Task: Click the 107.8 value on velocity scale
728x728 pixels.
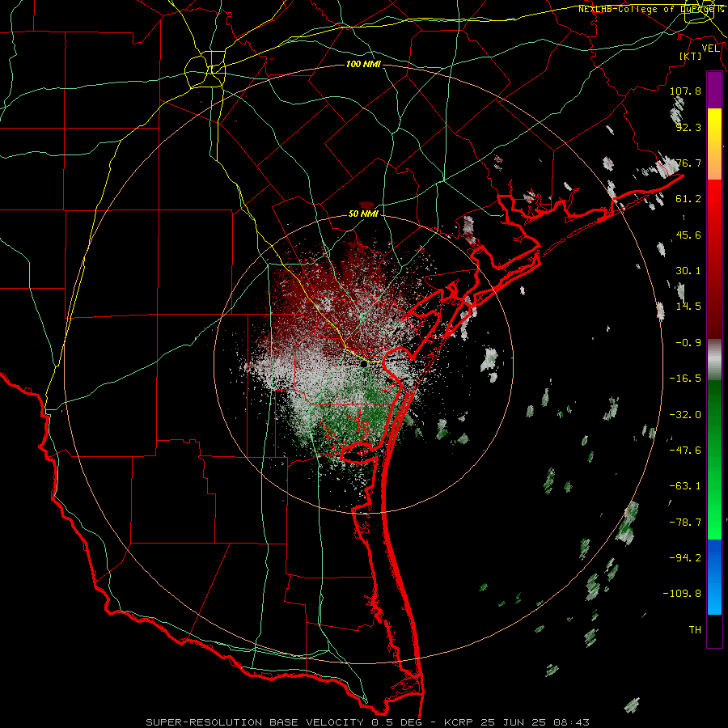Action: 685,91
